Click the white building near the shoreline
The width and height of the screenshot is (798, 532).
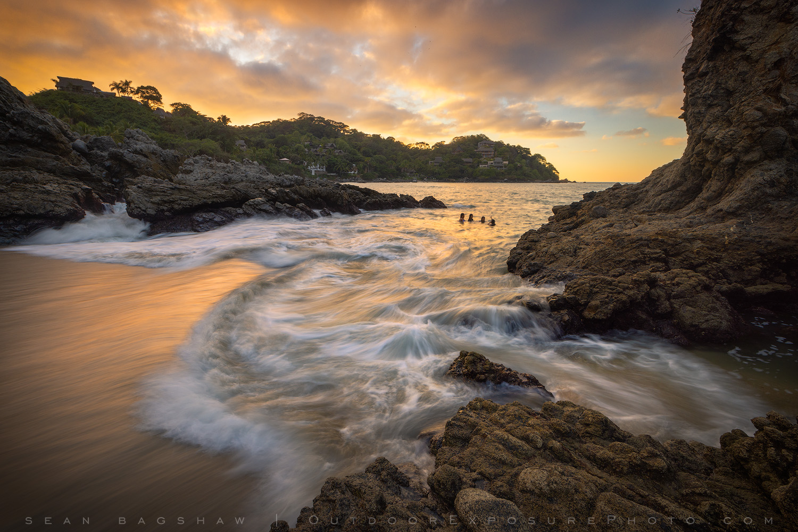317,168
